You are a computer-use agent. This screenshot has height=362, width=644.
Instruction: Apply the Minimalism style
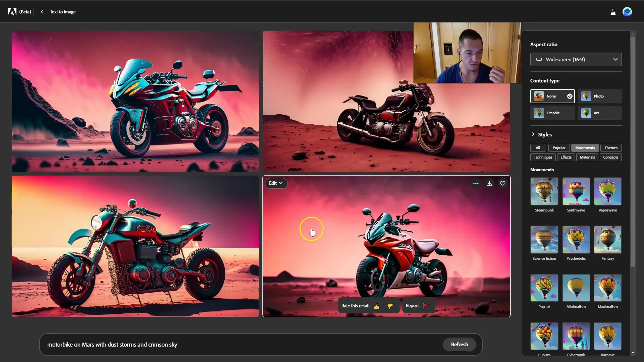[x=576, y=288]
